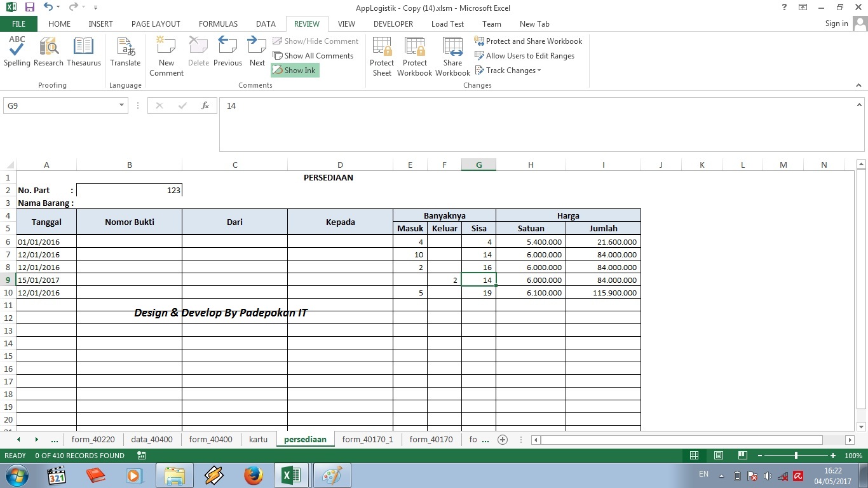Select the kartu sheet tab

(x=258, y=440)
